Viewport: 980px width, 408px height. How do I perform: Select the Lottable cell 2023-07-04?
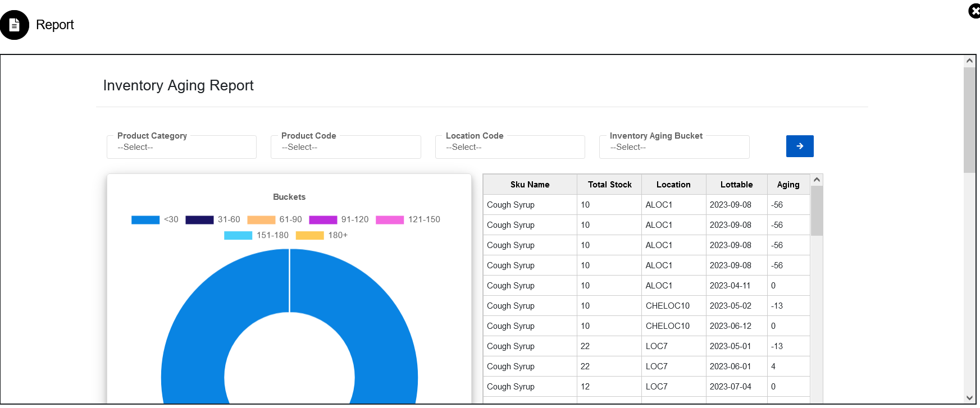tap(736, 387)
